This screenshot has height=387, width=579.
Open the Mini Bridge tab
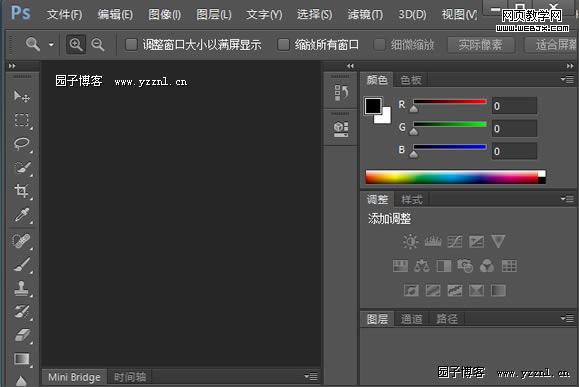tap(74, 377)
